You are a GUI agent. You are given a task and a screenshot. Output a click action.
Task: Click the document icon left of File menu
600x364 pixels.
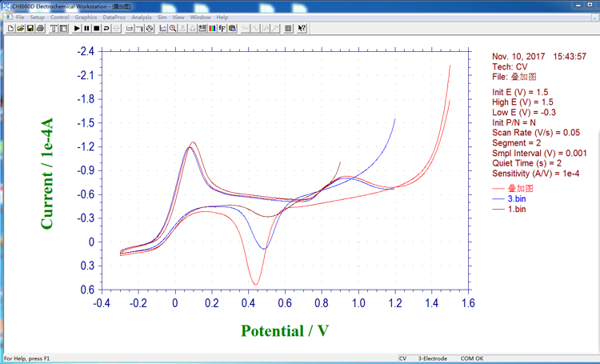tap(9, 18)
